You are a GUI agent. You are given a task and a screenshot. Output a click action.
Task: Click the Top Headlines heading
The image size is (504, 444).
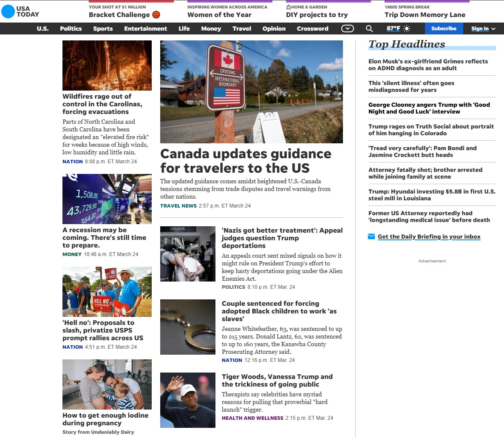point(407,44)
